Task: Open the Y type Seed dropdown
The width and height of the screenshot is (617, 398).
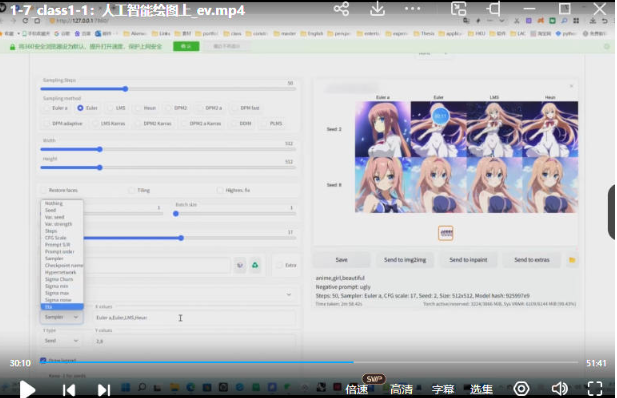Action: pyautogui.click(x=61, y=341)
